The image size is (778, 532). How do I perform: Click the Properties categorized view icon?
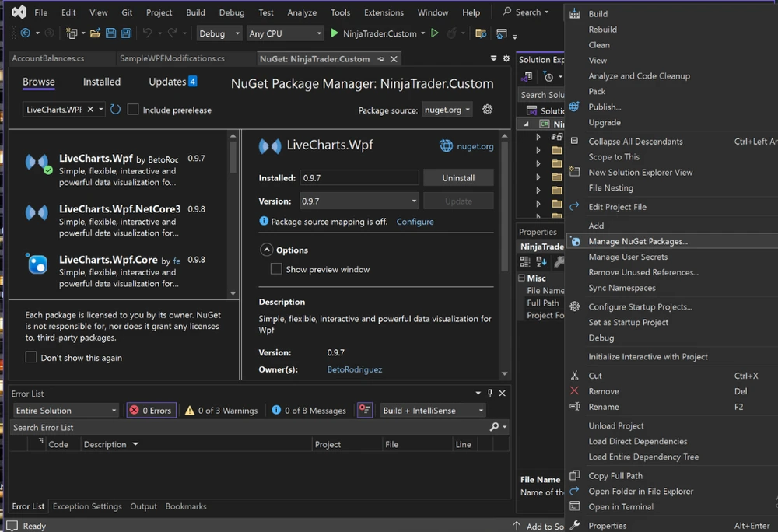pos(524,262)
